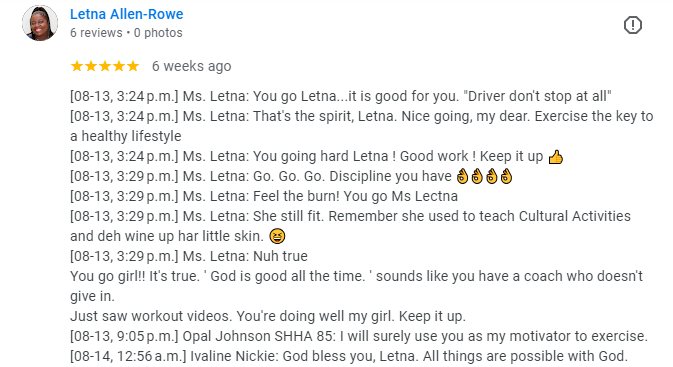Select the '0 photos' text under the name

(158, 33)
